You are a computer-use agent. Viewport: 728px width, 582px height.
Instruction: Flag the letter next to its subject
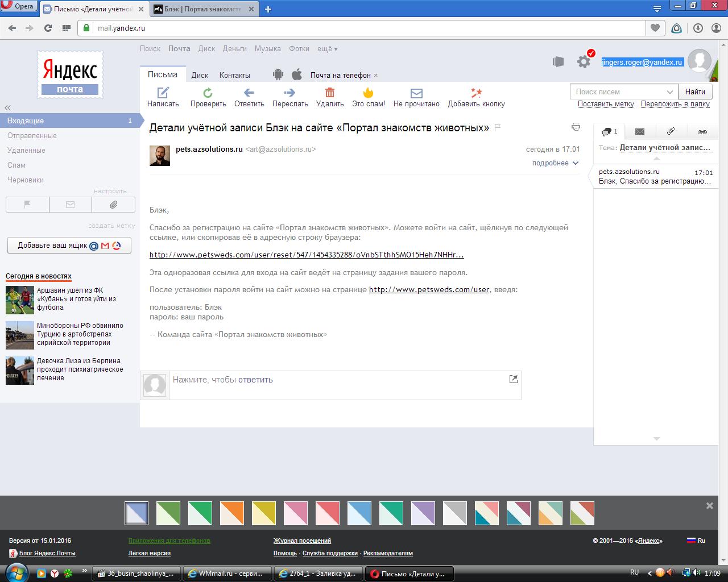coord(498,128)
